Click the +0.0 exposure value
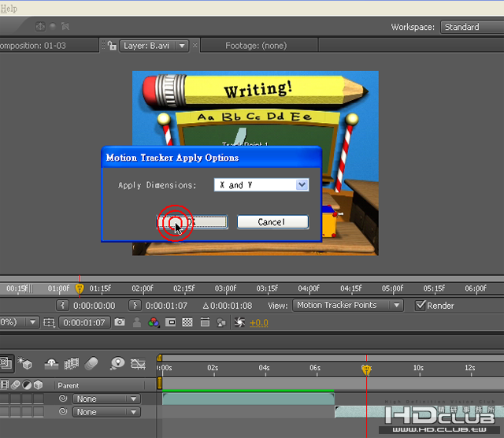Viewport: 504px width, 438px height. pyautogui.click(x=259, y=322)
